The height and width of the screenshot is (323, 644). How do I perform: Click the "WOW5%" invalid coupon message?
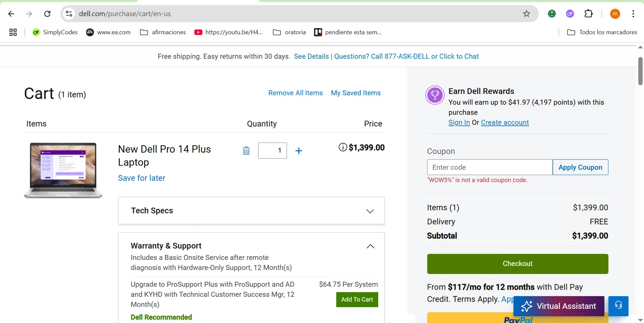(x=477, y=180)
